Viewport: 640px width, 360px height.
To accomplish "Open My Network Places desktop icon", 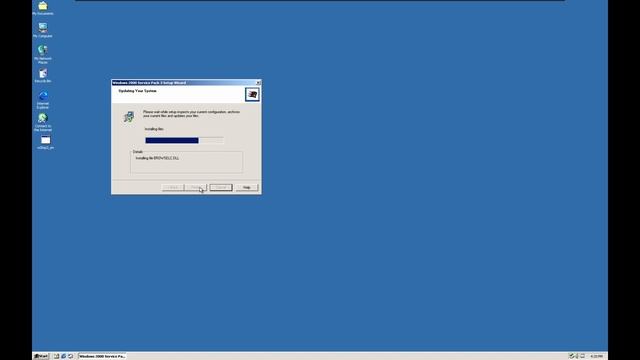I will [43, 54].
